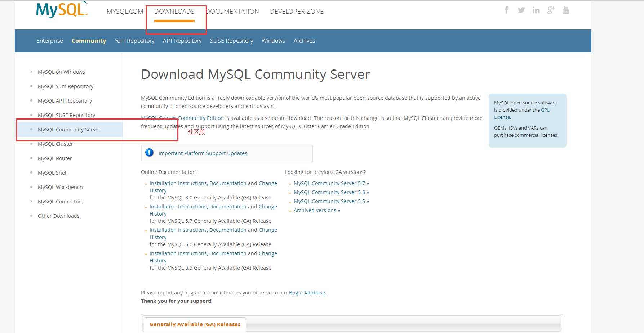Open Other Downloads in the sidebar
644x333 pixels.
pyautogui.click(x=58, y=216)
